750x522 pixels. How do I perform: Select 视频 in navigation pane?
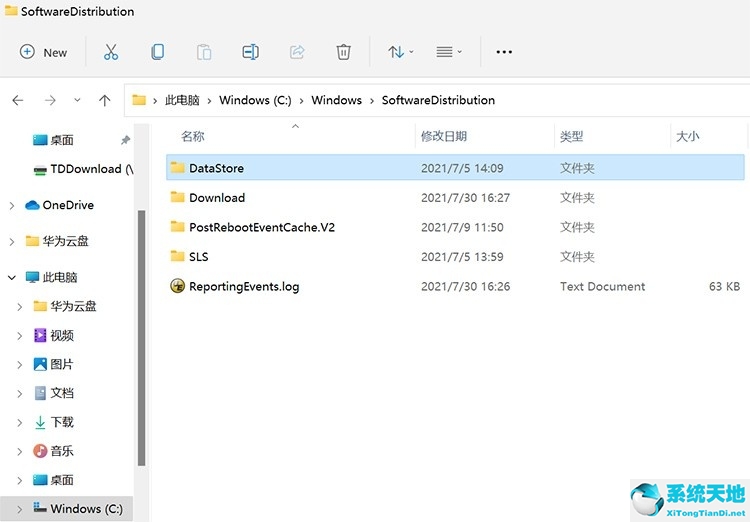(54, 335)
